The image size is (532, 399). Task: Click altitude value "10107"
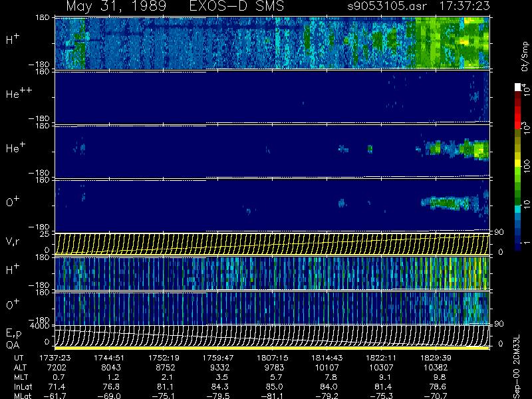pyautogui.click(x=327, y=368)
